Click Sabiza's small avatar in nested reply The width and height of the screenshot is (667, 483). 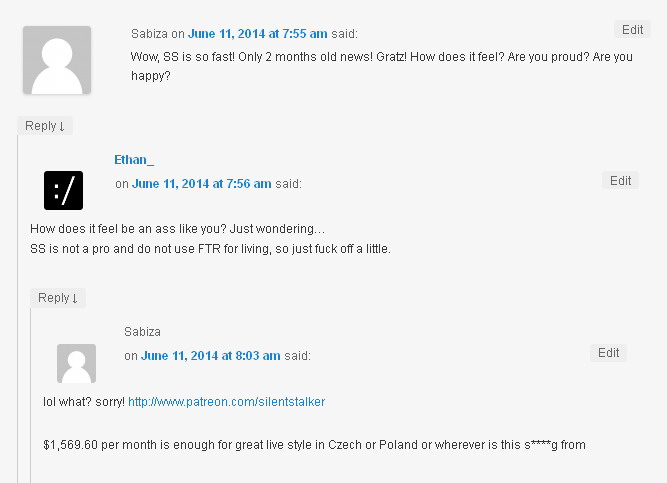76,364
